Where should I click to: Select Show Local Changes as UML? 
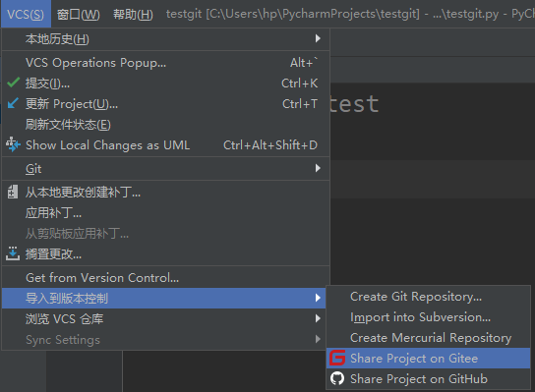[166, 144]
